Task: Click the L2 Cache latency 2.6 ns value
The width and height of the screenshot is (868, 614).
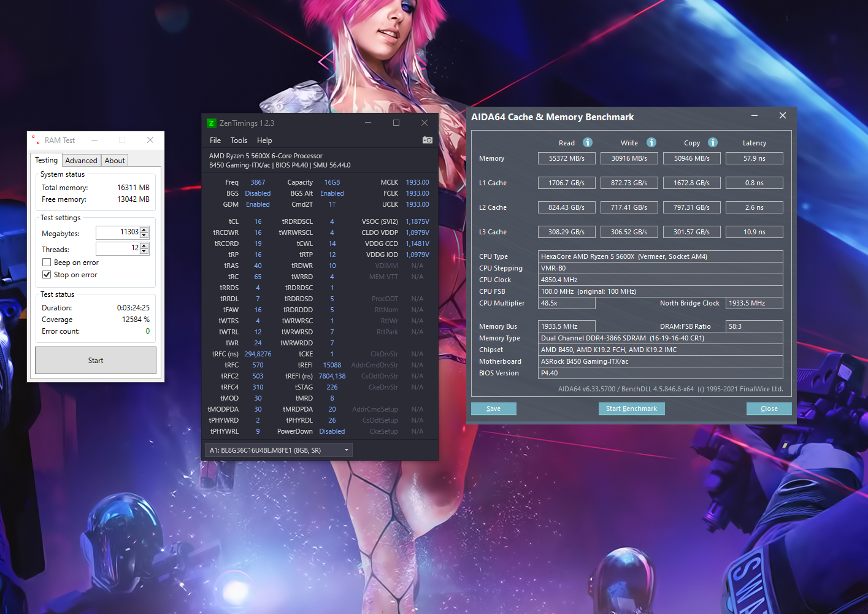Action: pos(755,207)
